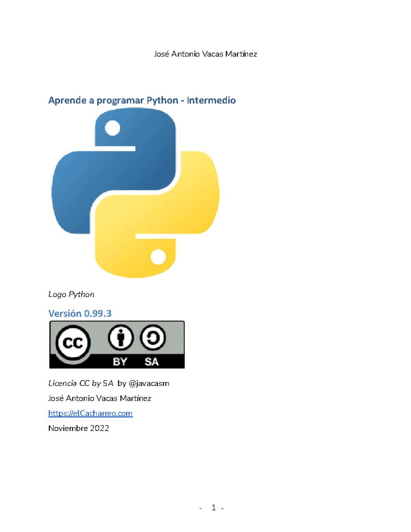Click the @javacasm mention in license line
This screenshot has height=532, width=411.
point(150,383)
